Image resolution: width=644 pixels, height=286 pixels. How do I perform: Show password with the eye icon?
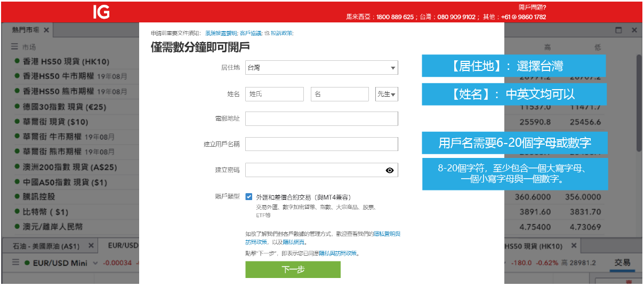pyautogui.click(x=390, y=170)
